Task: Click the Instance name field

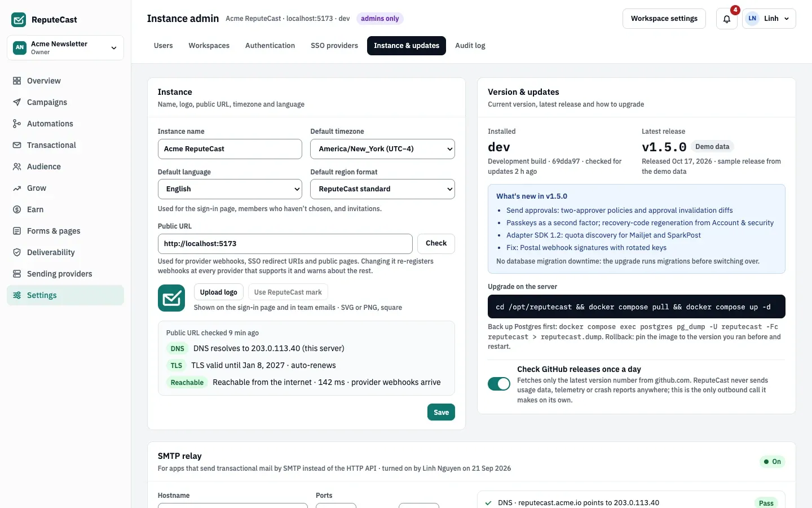Action: click(x=230, y=149)
